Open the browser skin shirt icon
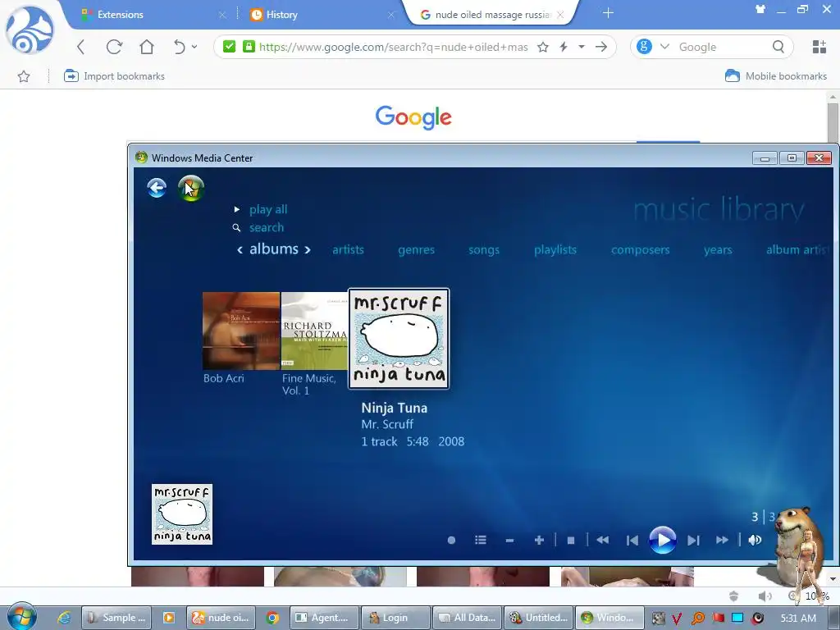 (760, 8)
